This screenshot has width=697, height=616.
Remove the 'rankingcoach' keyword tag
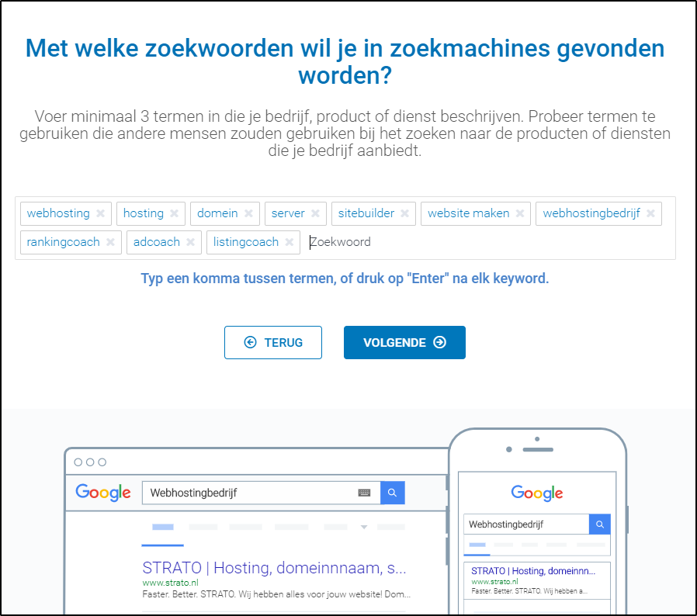coord(110,242)
